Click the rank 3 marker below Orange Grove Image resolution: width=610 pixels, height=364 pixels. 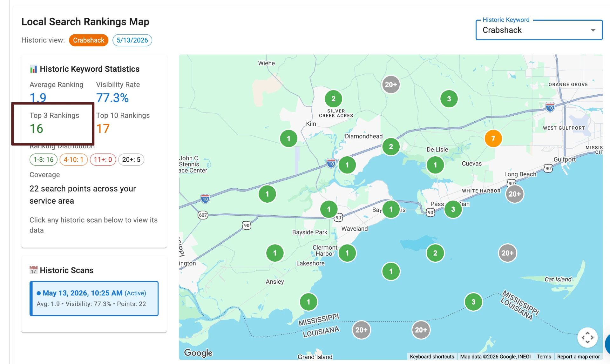449,99
